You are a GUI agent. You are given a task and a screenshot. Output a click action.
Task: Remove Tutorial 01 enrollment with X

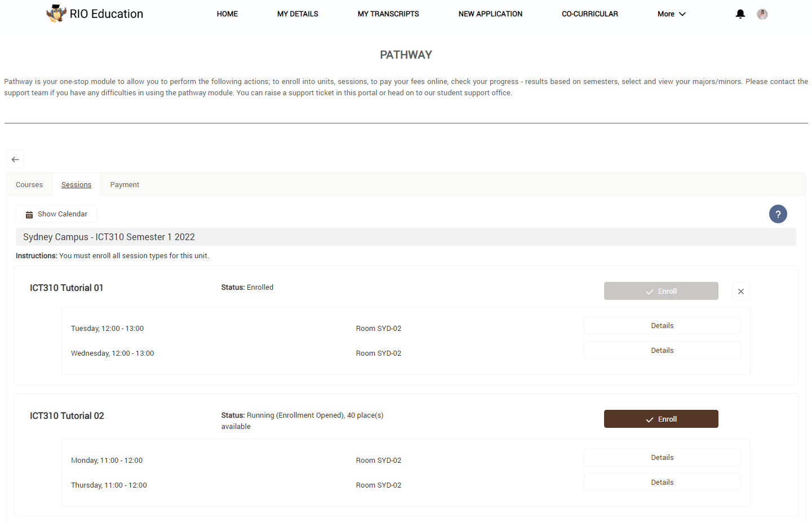click(x=740, y=291)
